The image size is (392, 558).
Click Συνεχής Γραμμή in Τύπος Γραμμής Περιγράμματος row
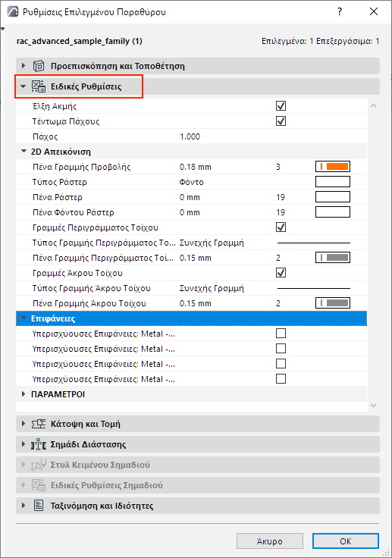(212, 243)
